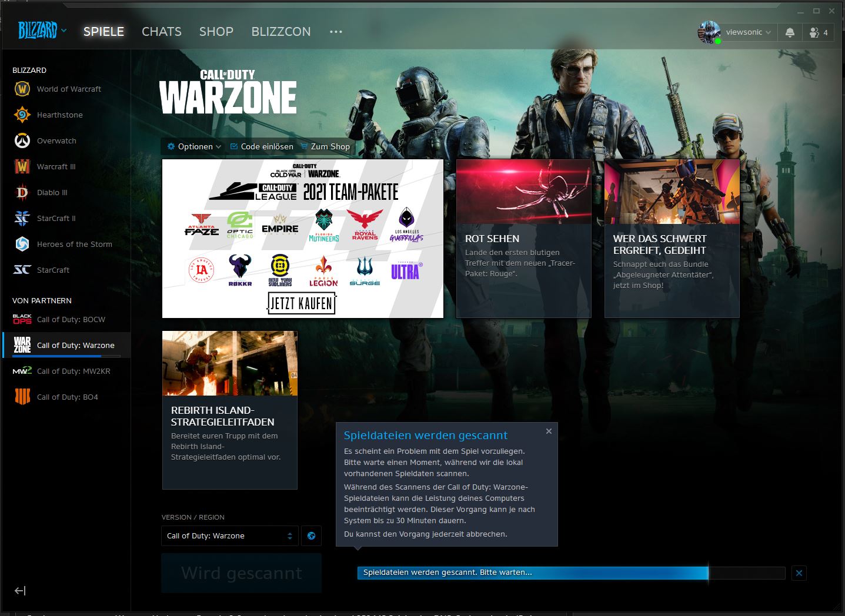Viewport: 845px width, 616px height.
Task: Open the ROT SEHEN news card
Action: 524,239
